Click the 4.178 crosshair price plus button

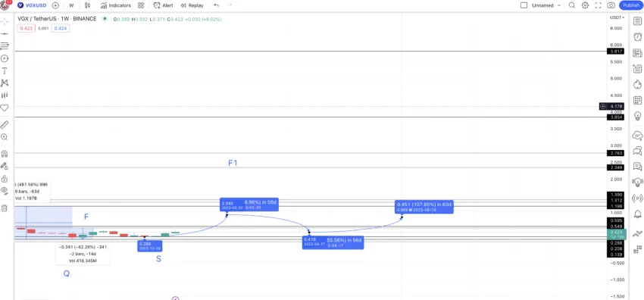(x=603, y=106)
